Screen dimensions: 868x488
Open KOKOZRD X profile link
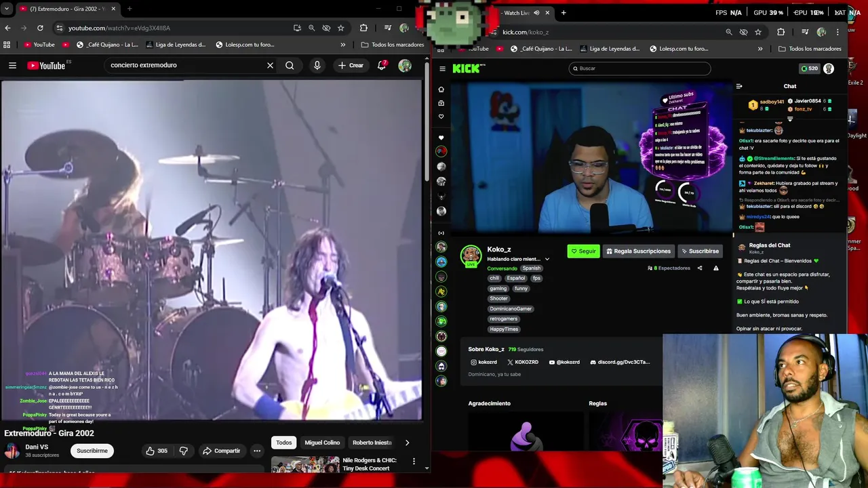(x=523, y=362)
